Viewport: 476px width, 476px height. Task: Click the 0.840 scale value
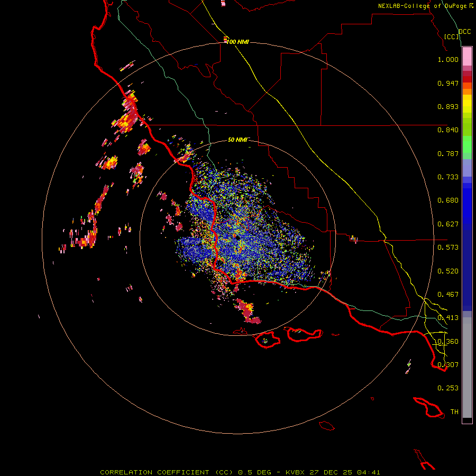point(448,130)
